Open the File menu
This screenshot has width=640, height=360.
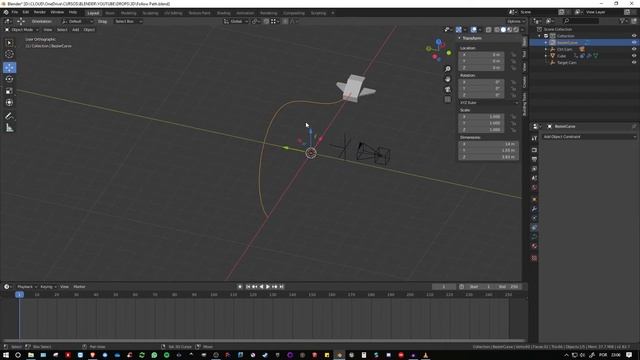coord(15,12)
